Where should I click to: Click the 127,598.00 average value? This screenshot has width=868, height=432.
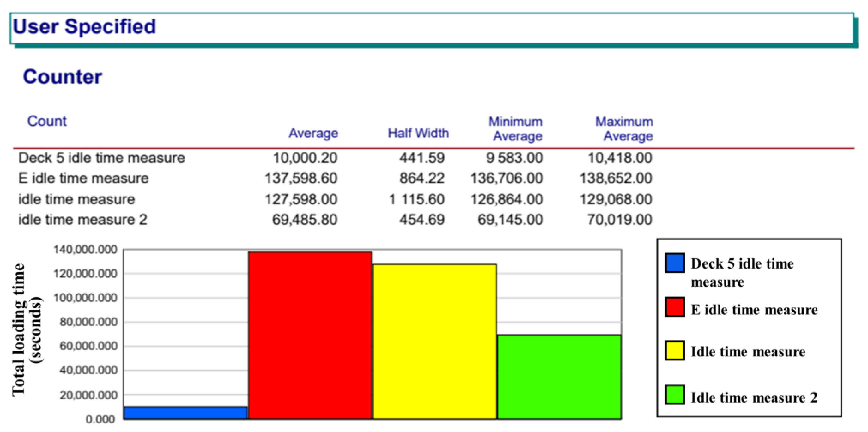pos(301,199)
